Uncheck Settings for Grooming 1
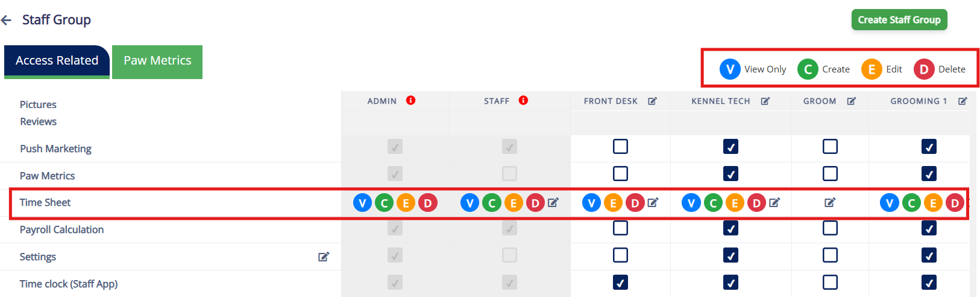 [x=929, y=255]
